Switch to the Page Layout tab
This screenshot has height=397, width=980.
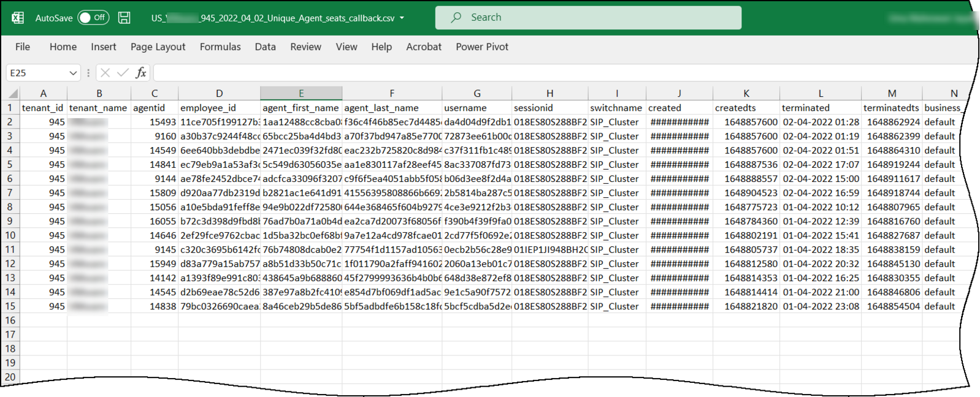(x=158, y=47)
